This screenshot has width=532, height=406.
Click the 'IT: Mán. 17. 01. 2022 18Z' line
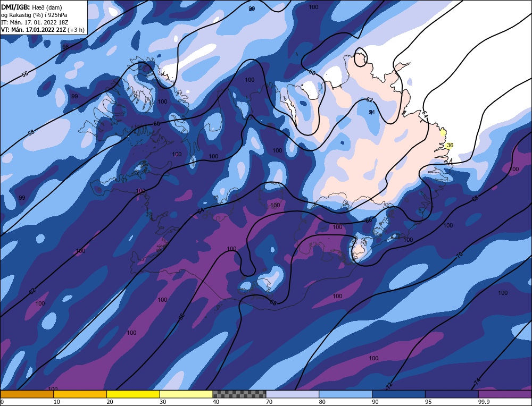35,22
